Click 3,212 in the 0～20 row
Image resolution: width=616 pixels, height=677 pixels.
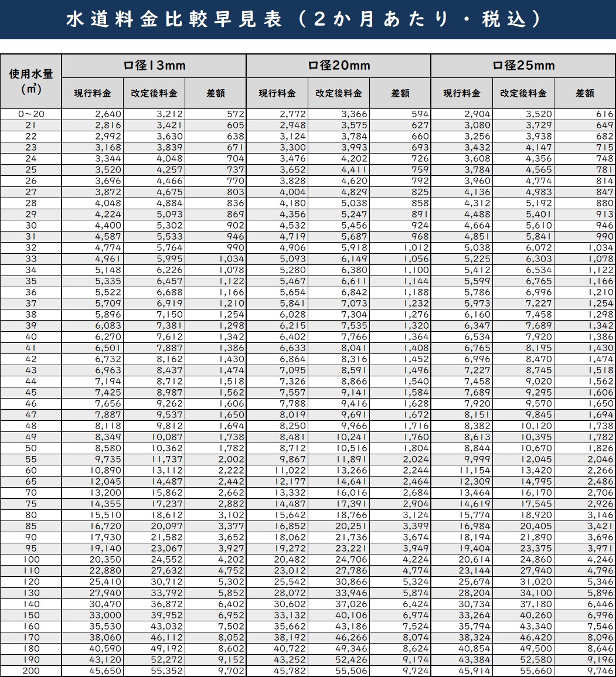click(x=169, y=114)
